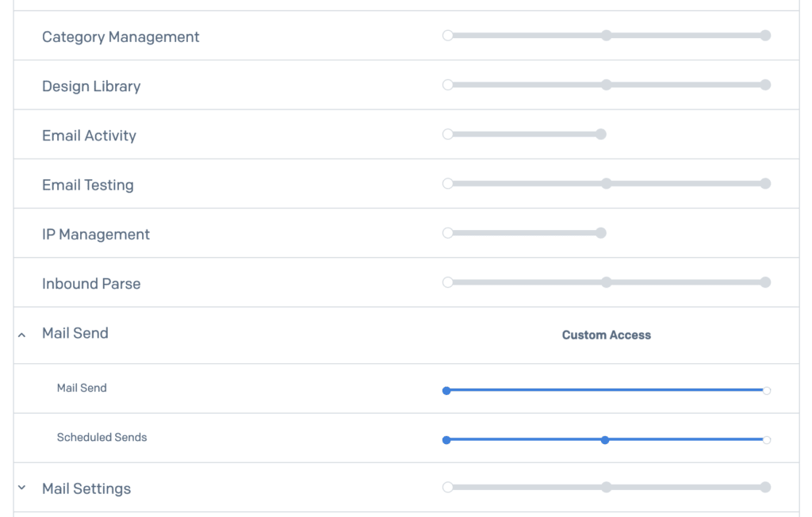Set Design Library slider to no access
Image resolution: width=812 pixels, height=517 pixels.
448,85
